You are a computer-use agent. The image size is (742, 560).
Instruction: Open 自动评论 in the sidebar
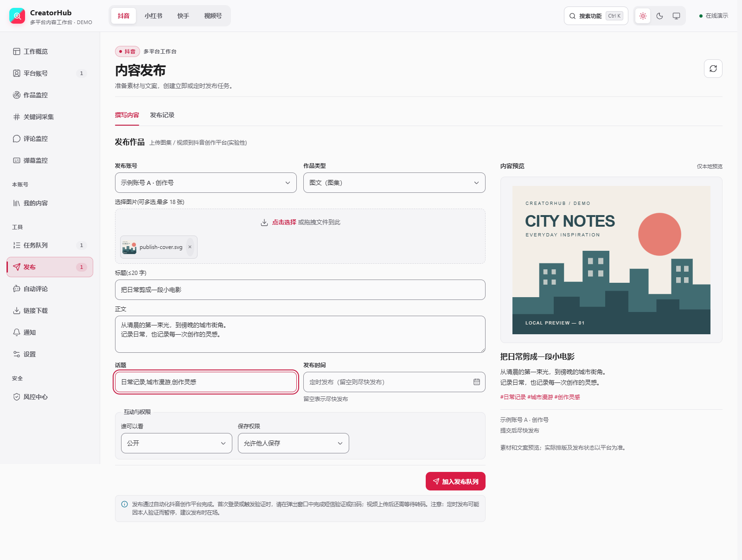point(50,289)
